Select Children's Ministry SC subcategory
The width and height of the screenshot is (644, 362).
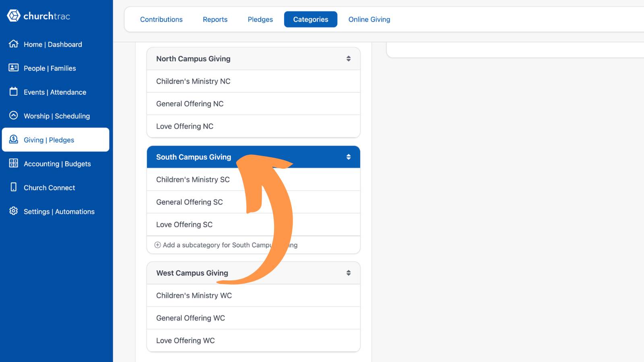[254, 179]
